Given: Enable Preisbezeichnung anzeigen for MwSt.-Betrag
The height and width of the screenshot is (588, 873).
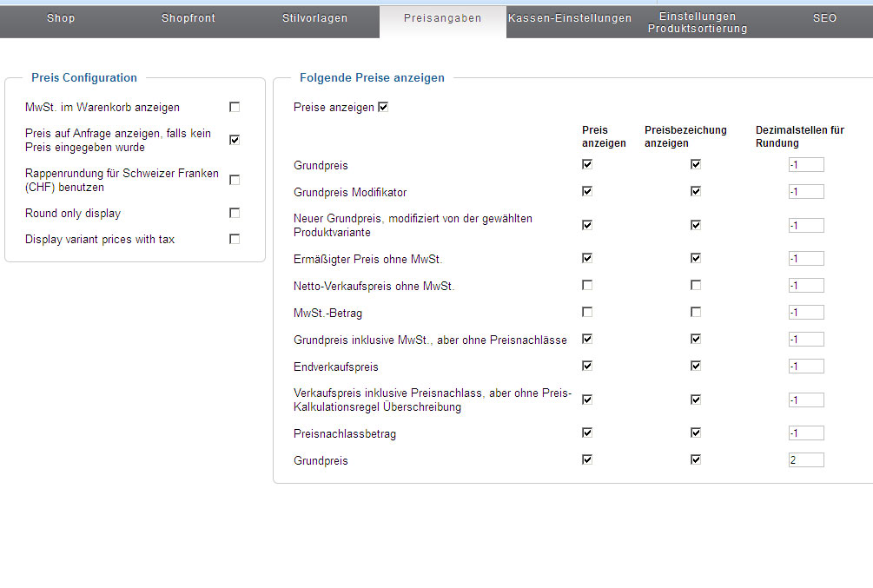Looking at the screenshot, I should (696, 312).
